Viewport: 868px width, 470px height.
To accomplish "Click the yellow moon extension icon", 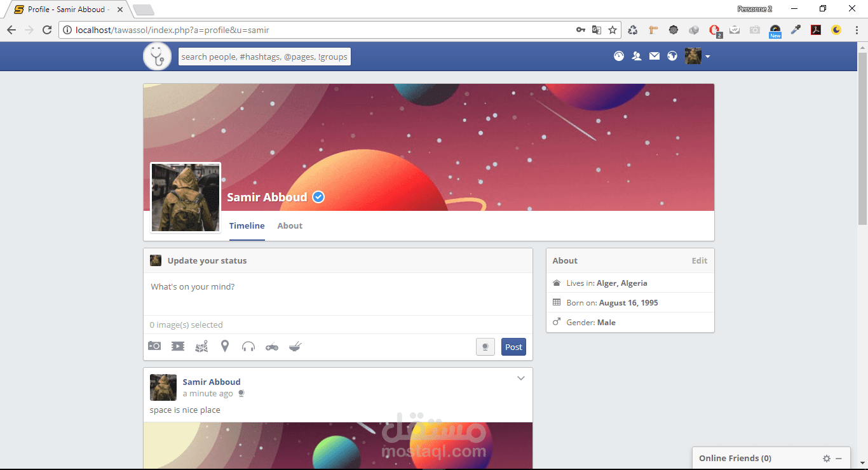I will click(x=836, y=30).
